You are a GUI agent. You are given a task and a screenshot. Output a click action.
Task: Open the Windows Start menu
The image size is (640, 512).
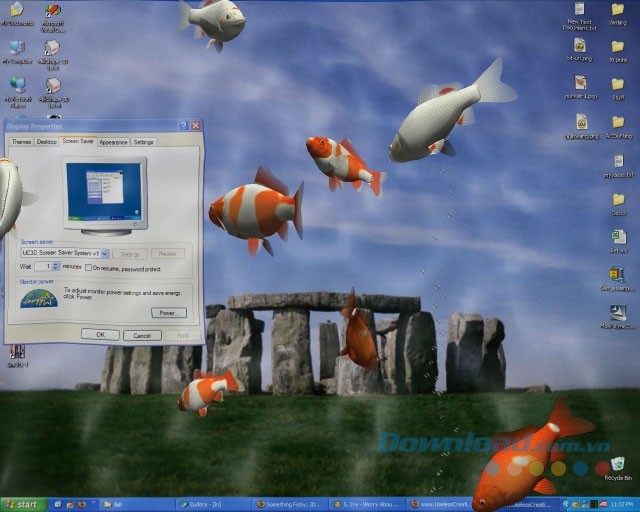point(21,504)
